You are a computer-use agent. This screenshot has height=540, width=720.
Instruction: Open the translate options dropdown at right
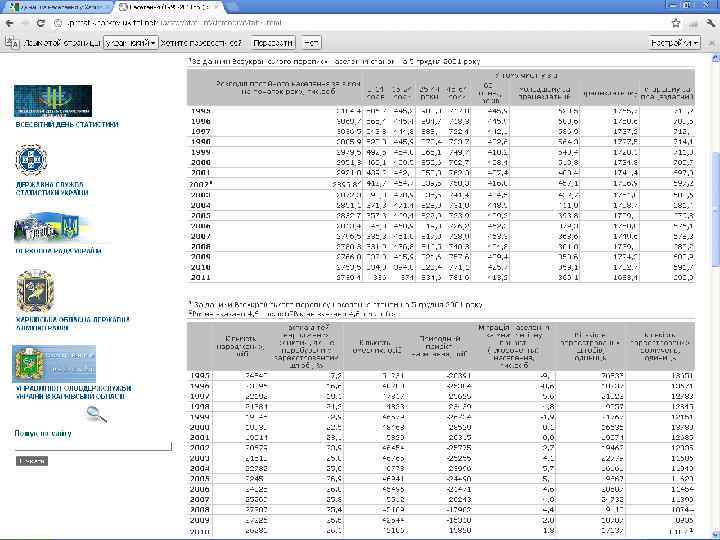[675, 43]
